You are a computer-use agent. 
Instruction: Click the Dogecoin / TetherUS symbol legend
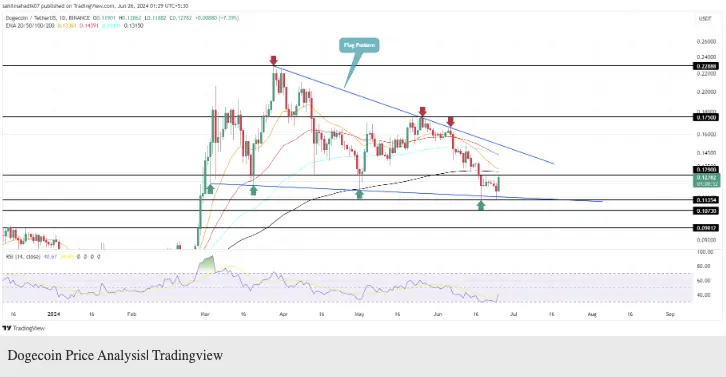click(48, 18)
